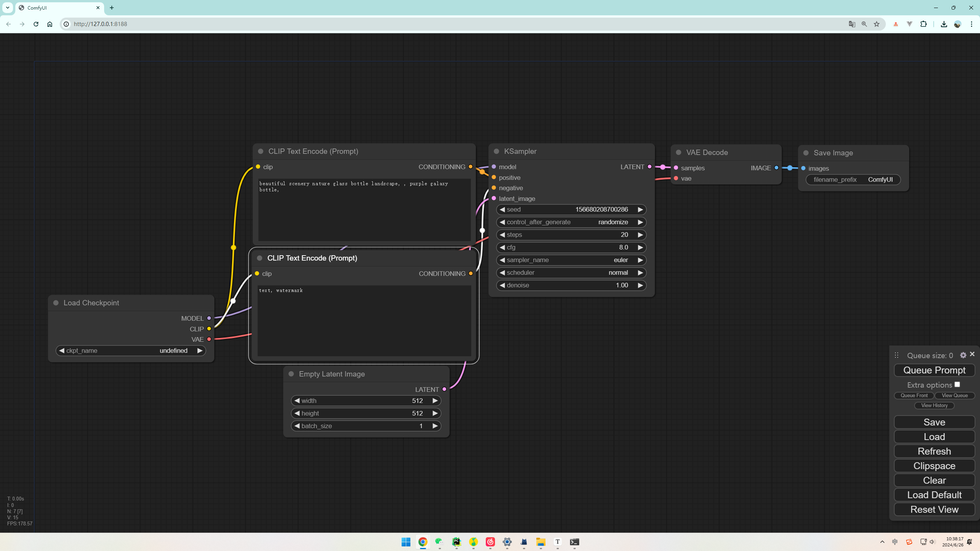
Task: Click the cfg value slider field
Action: click(x=571, y=247)
